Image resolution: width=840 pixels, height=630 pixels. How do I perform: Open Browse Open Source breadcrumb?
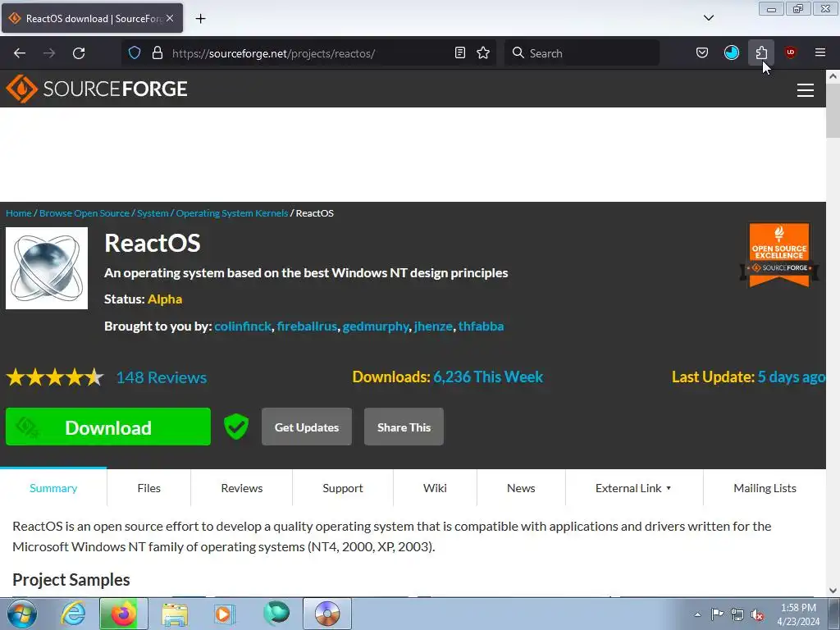click(84, 213)
